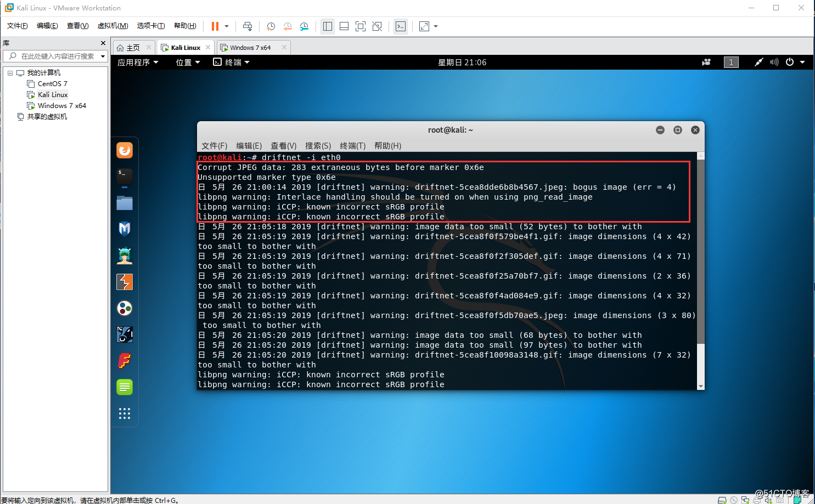Select Windows 7 x64 in library tree

62,106
